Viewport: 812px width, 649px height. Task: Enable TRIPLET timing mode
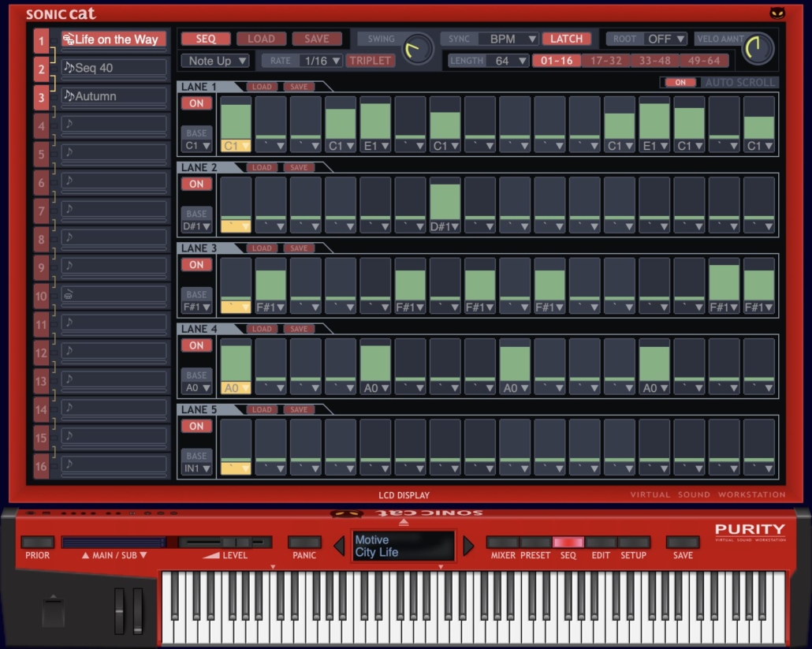click(x=371, y=60)
